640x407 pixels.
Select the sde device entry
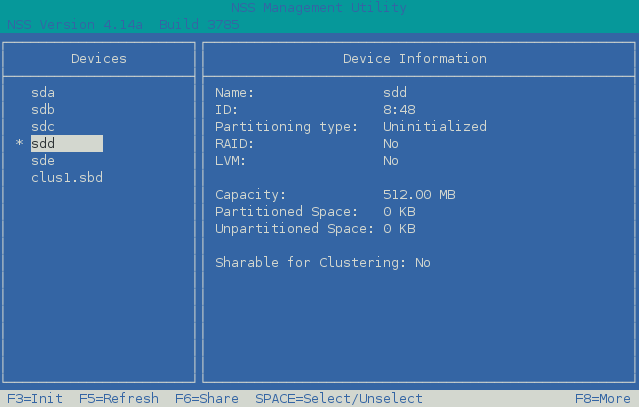point(43,161)
